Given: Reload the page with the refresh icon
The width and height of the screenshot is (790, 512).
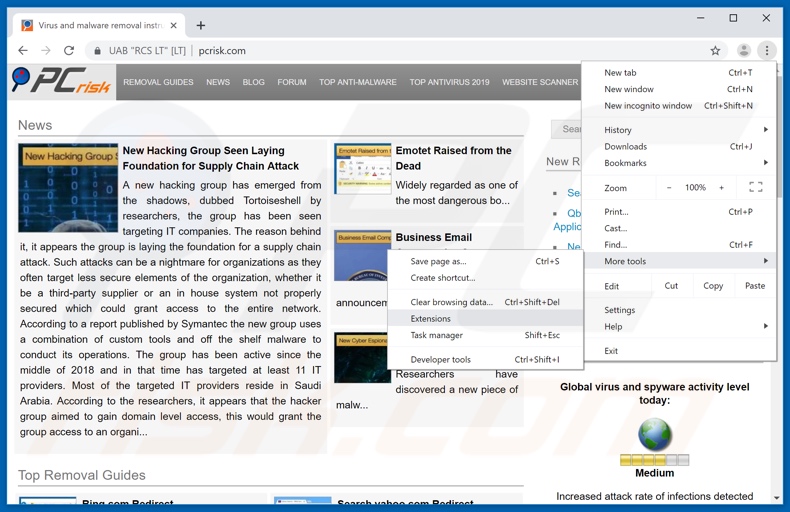Looking at the screenshot, I should pos(69,50).
